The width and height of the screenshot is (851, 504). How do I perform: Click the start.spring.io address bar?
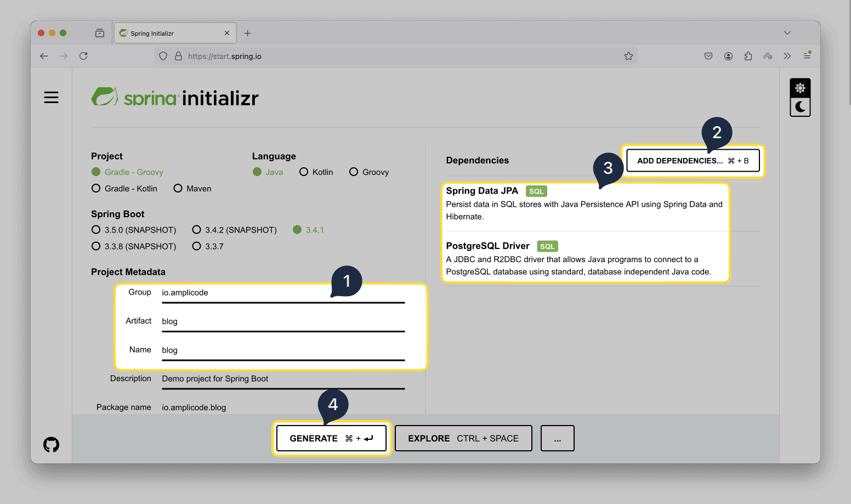(x=396, y=56)
